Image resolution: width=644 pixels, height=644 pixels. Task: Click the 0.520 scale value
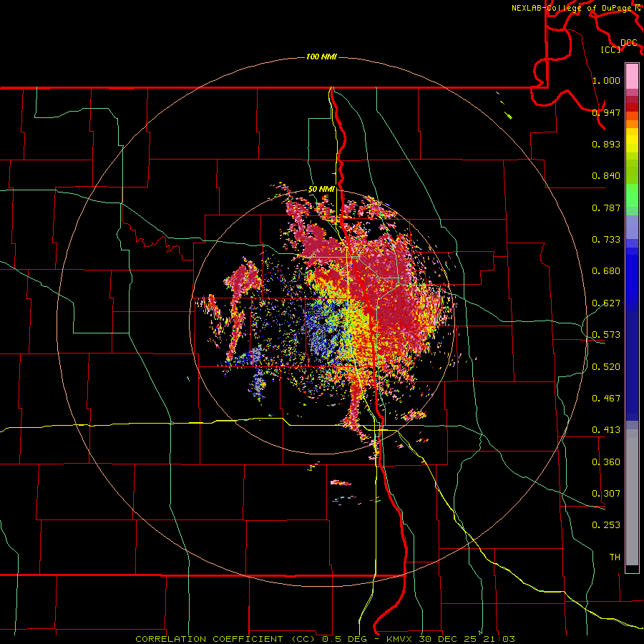point(606,367)
